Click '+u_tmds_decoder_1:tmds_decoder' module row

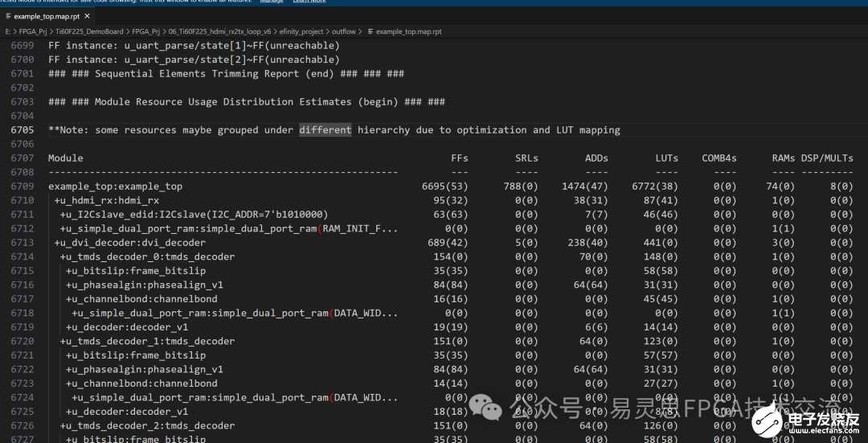point(147,341)
